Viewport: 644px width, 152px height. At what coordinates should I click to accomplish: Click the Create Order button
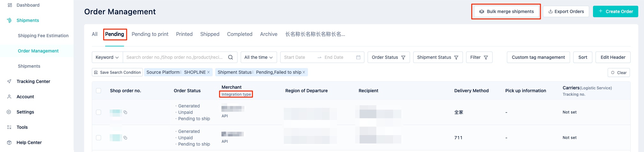615,11
